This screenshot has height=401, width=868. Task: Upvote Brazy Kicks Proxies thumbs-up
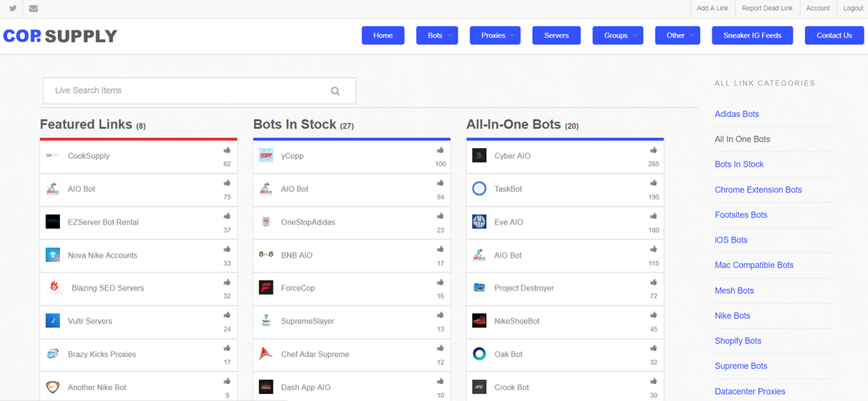227,348
